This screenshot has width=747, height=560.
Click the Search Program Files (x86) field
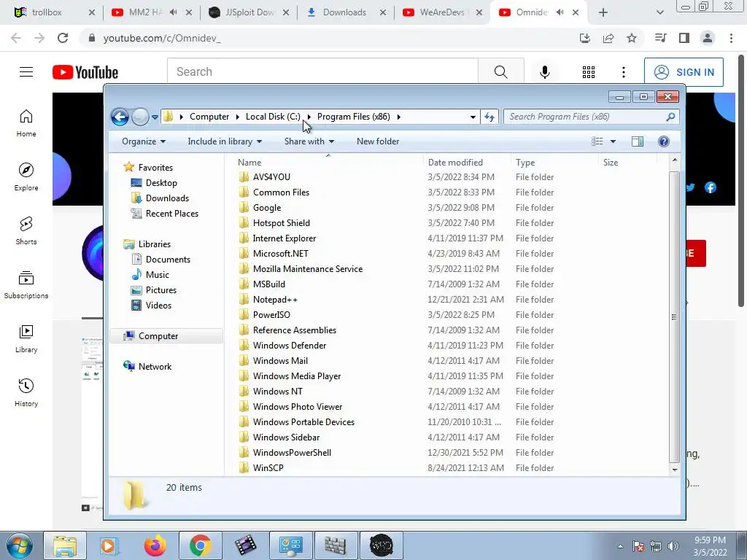(591, 117)
